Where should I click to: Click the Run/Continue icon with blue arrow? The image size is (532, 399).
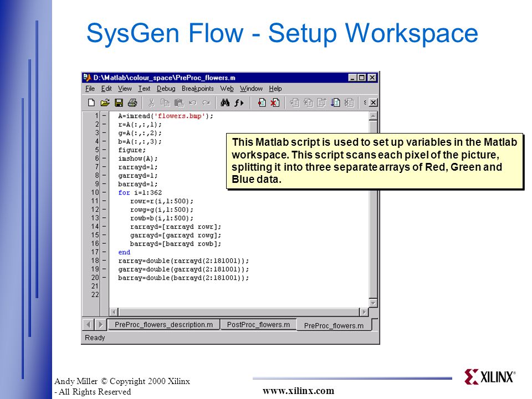point(335,103)
